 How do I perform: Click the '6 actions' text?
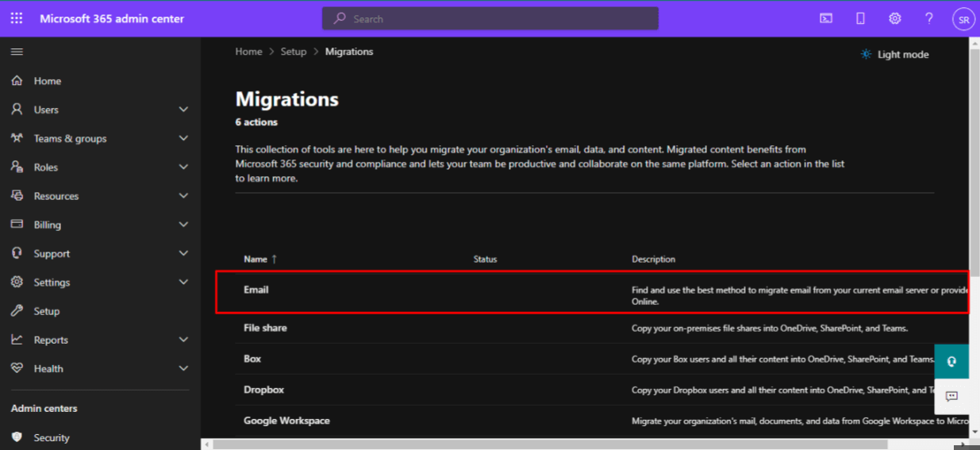click(256, 122)
